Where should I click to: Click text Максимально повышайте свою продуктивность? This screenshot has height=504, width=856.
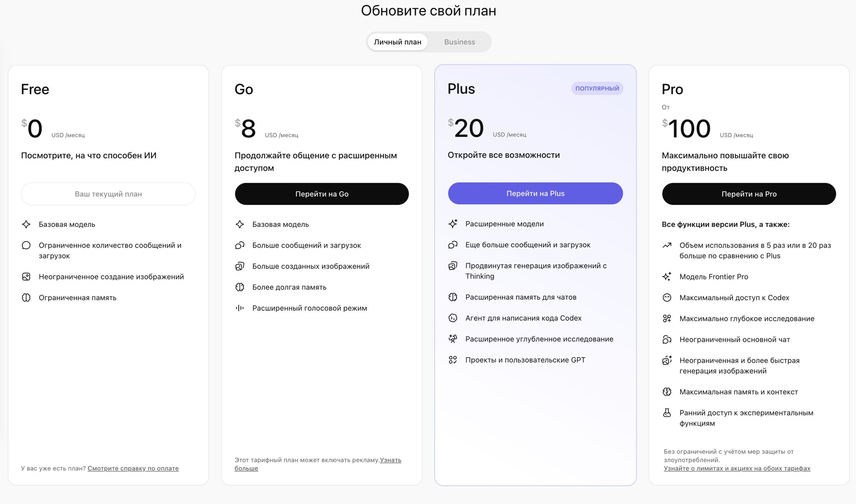tap(725, 162)
